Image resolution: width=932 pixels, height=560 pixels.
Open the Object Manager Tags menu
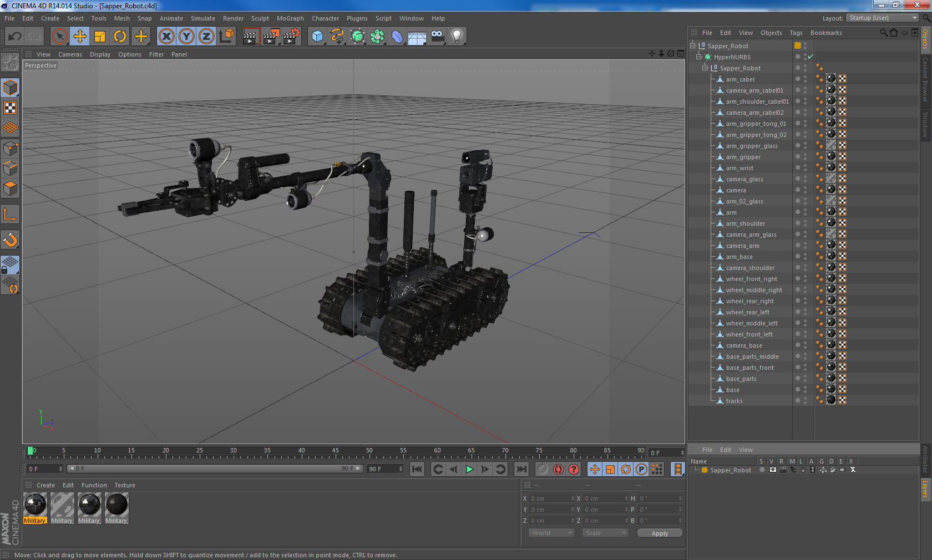coord(796,33)
